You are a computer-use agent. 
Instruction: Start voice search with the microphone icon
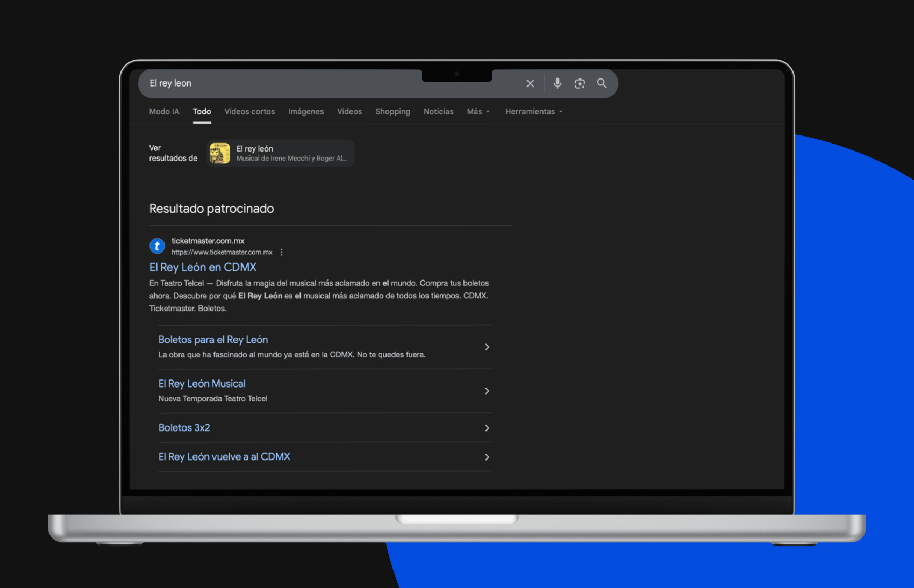558,83
